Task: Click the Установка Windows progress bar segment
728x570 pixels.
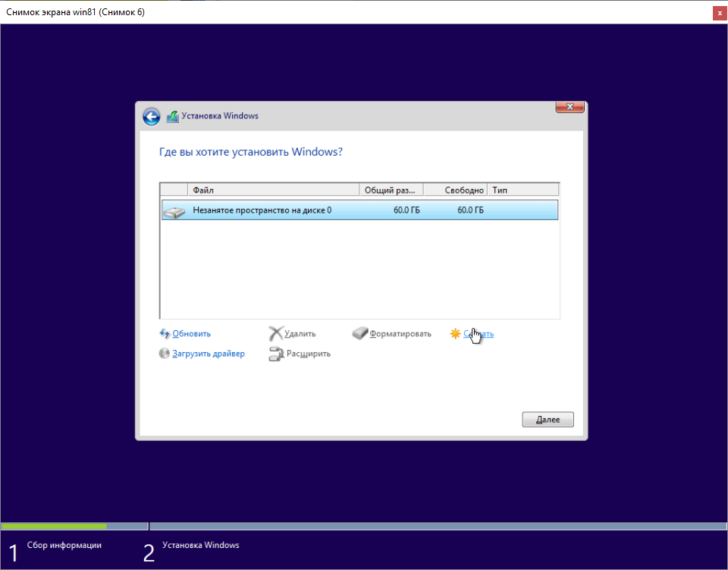Action: pyautogui.click(x=438, y=526)
